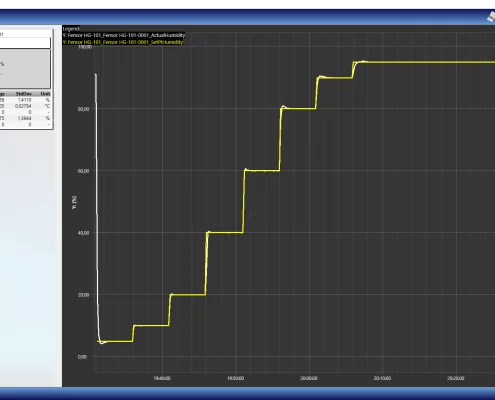Viewport: 495px width, 400px height.
Task: Select the table row with °C unit
Action: tap(25, 106)
